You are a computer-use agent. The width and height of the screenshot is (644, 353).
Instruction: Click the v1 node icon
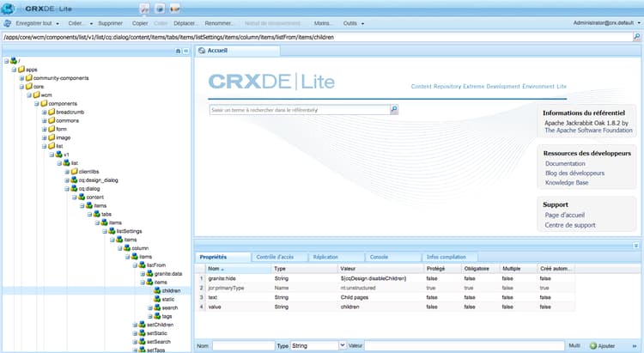pyautogui.click(x=59, y=155)
